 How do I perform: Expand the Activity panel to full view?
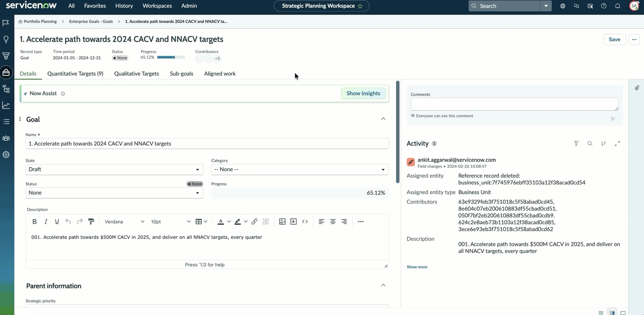click(617, 144)
